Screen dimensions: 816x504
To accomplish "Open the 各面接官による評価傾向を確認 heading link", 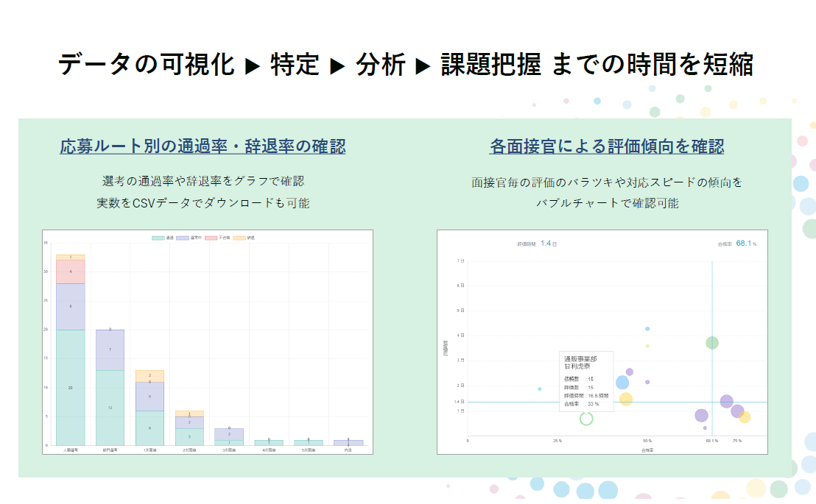I will [x=606, y=146].
